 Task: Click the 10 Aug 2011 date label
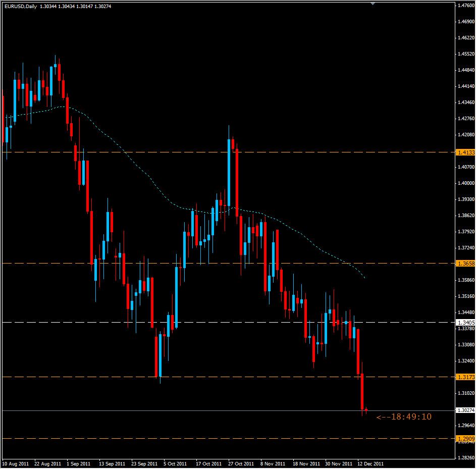pos(16,462)
